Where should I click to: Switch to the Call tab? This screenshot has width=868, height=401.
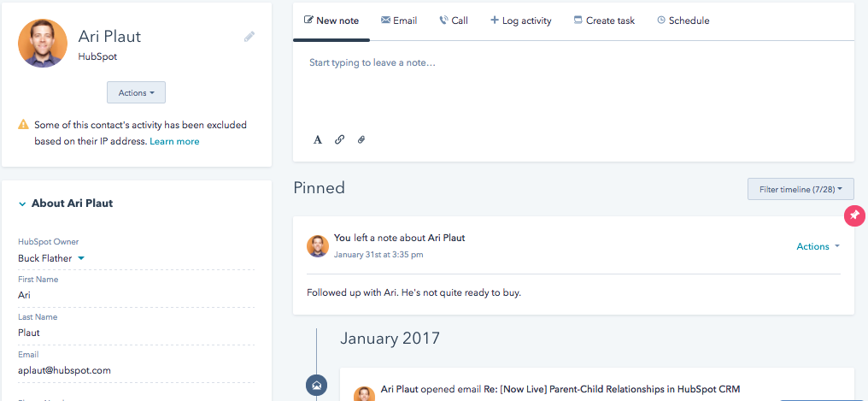[454, 21]
